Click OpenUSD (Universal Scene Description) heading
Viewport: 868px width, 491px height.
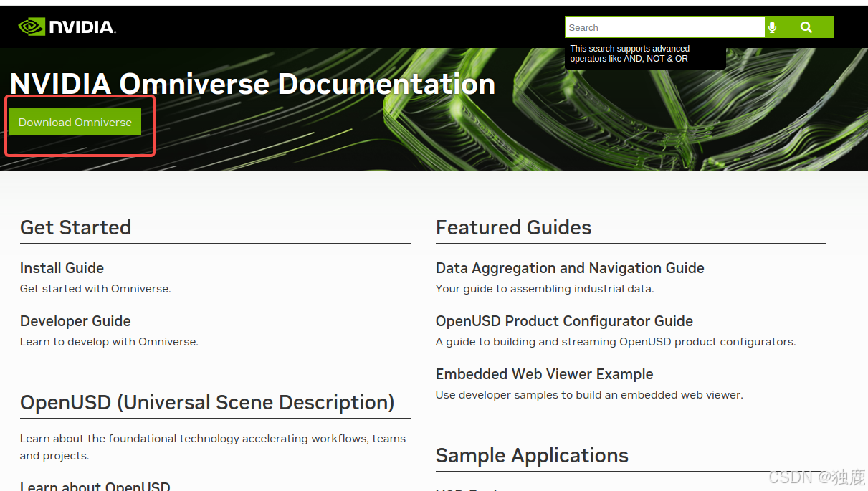(x=207, y=402)
